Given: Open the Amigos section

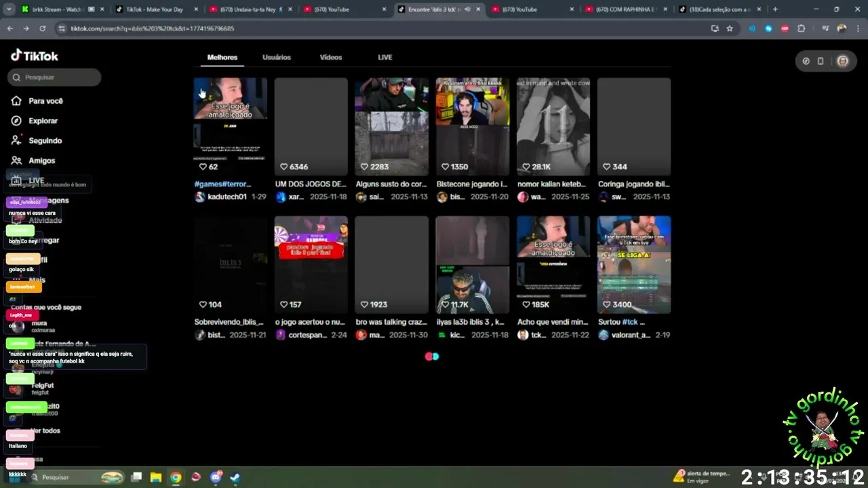Looking at the screenshot, I should coord(33,161).
